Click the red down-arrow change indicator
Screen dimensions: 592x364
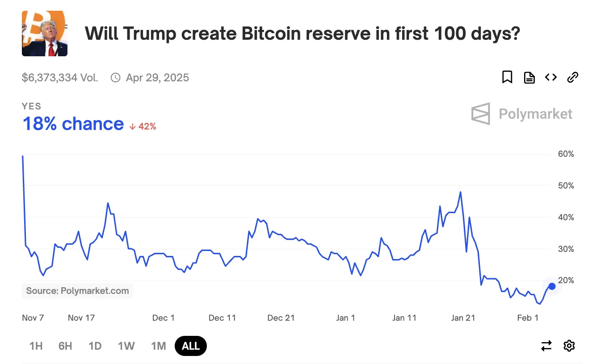pyautogui.click(x=142, y=126)
